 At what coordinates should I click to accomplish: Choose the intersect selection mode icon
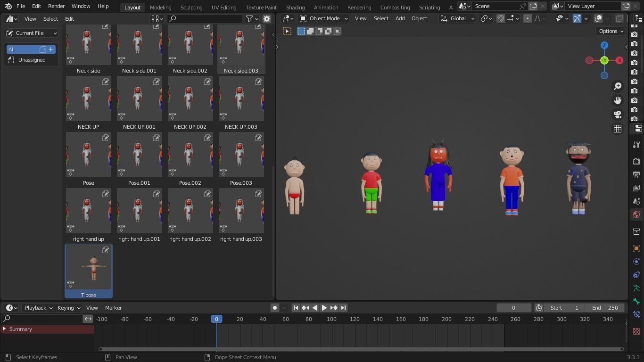337,31
